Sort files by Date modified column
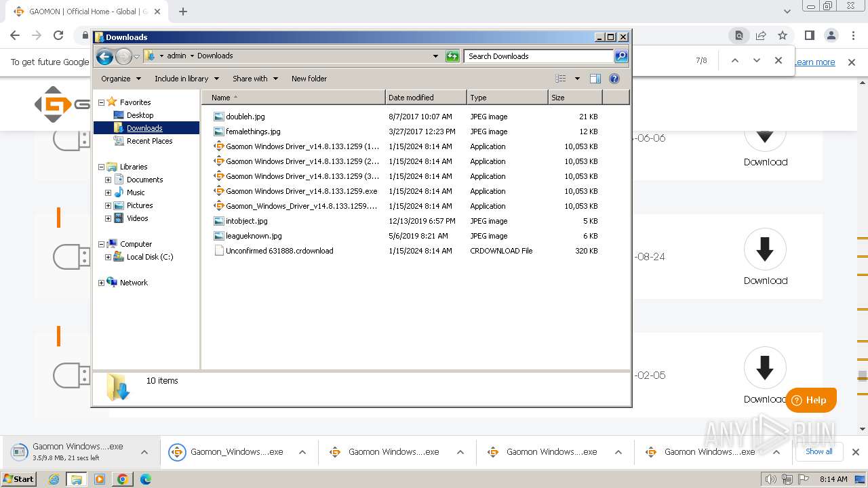The image size is (868, 488). (426, 98)
